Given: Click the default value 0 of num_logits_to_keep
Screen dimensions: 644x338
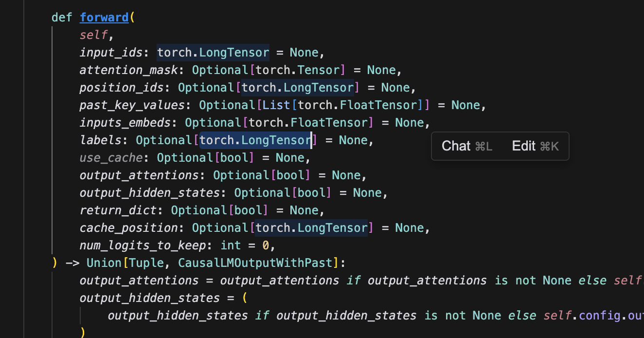Looking at the screenshot, I should 266,245.
